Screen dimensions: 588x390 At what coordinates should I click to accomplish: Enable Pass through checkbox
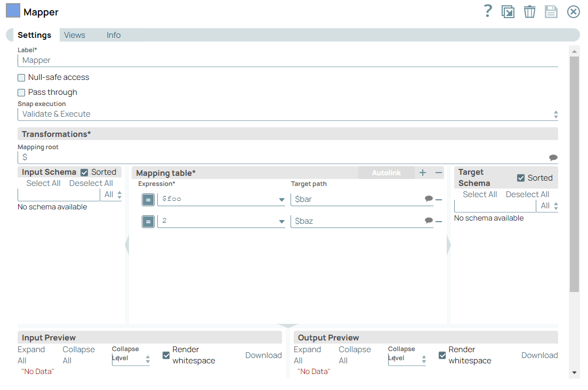tap(22, 93)
